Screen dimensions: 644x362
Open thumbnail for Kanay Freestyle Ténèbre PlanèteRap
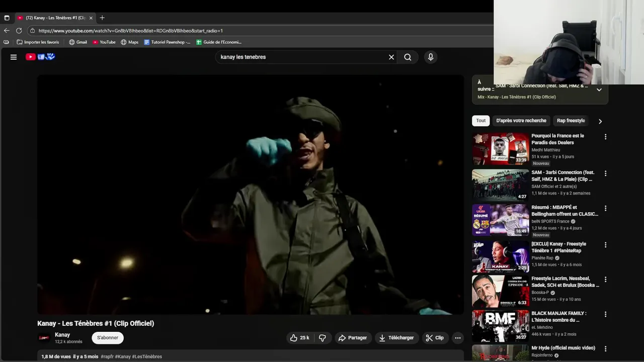click(500, 257)
